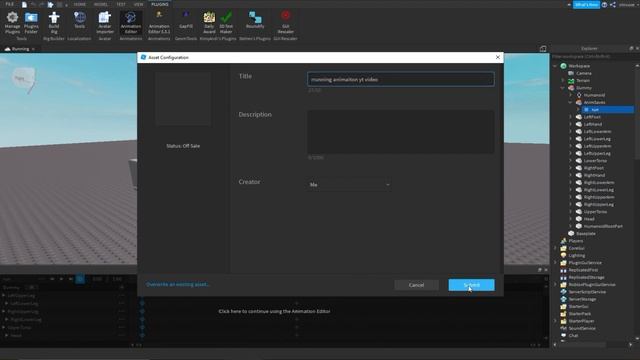
Task: Toggle the built-in Animation Editor plugin
Action: [x=131, y=22]
